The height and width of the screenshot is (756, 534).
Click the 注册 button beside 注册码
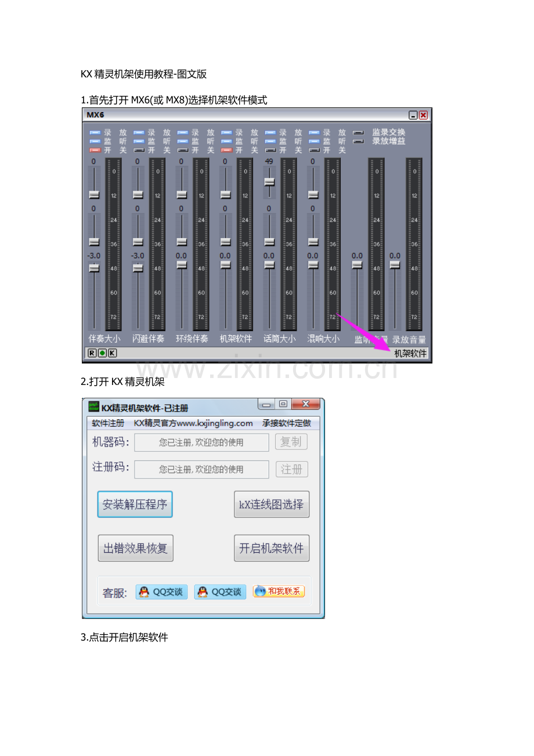click(291, 469)
